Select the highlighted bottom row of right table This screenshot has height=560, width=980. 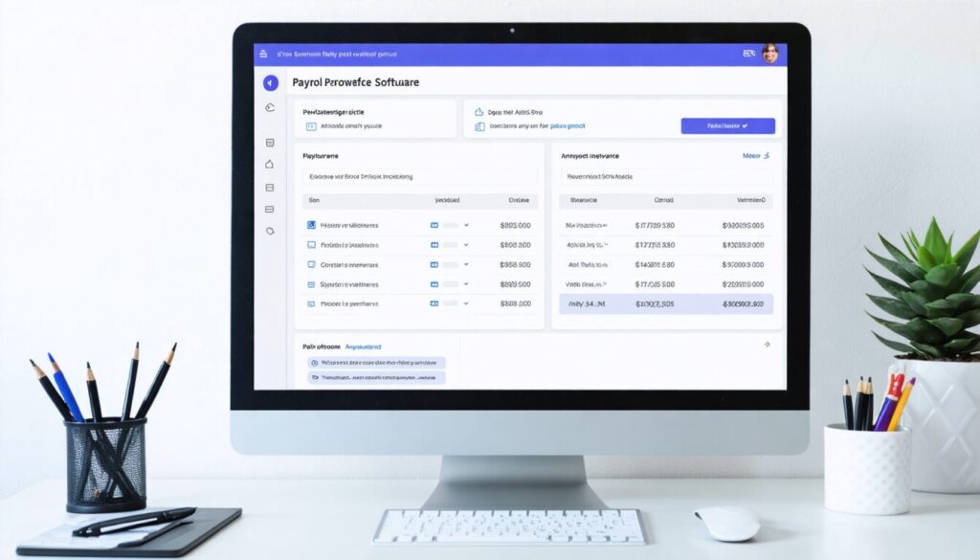pyautogui.click(x=666, y=304)
